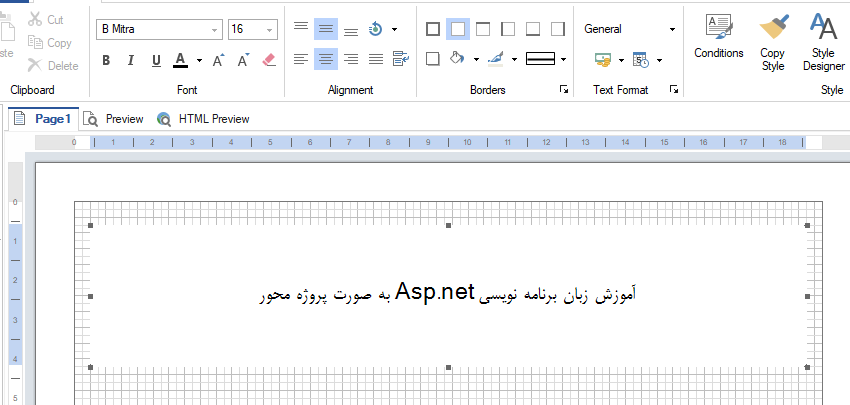
Task: Toggle horizontal center alignment
Action: point(326,59)
